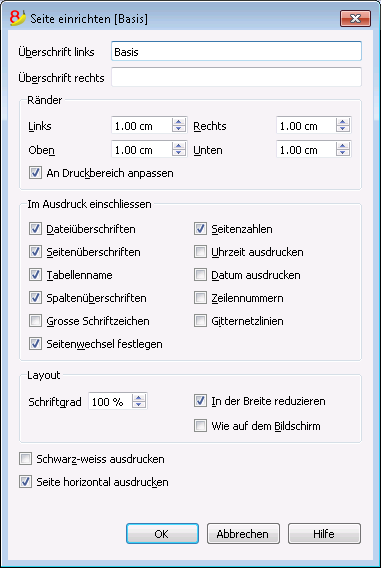Decrease the Rechts margin with the down arrow
The image size is (381, 568).
(x=343, y=129)
